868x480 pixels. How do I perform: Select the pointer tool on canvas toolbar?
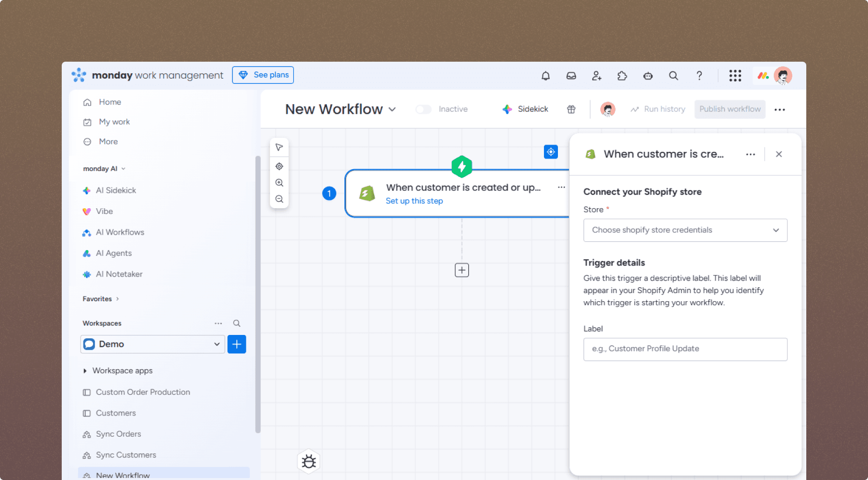pyautogui.click(x=279, y=147)
